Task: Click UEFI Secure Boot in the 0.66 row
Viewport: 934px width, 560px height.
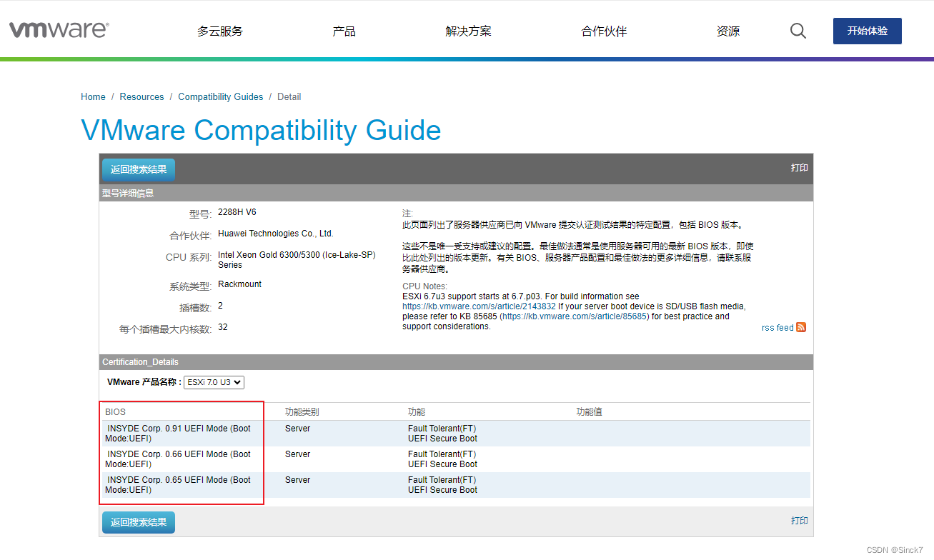Action: 442,464
